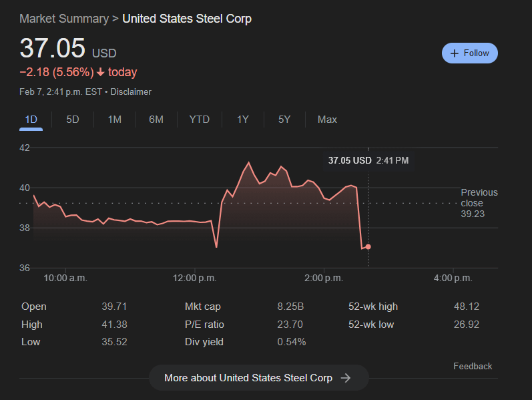This screenshot has width=532, height=400.
Task: Click the Market Summary breadcrumb link
Action: point(64,19)
